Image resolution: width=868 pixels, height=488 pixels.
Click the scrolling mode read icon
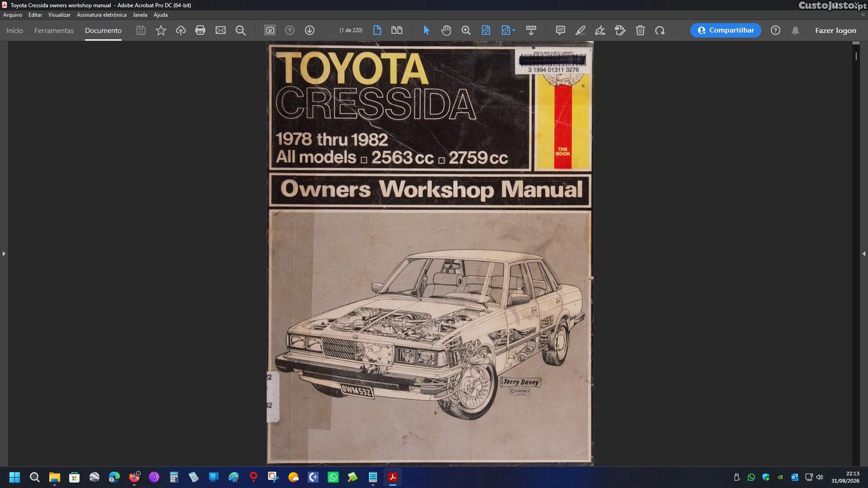point(531,30)
